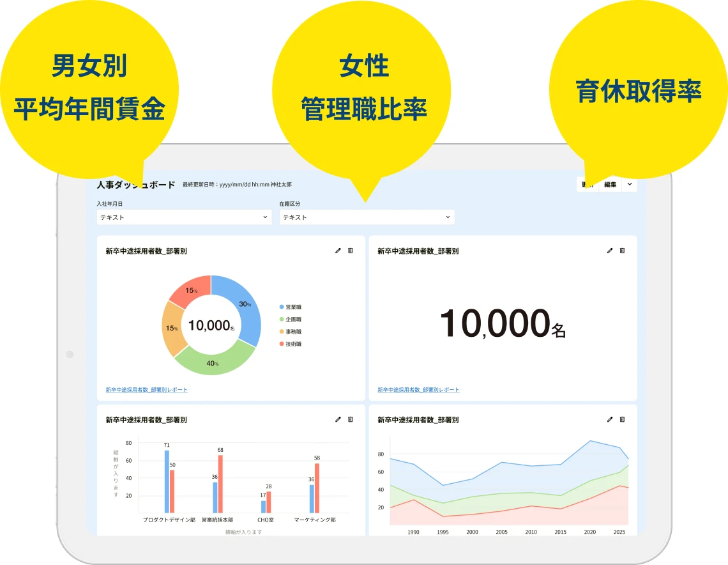Click the 入社年月日 field label
The width and height of the screenshot is (728, 565).
coord(110,203)
